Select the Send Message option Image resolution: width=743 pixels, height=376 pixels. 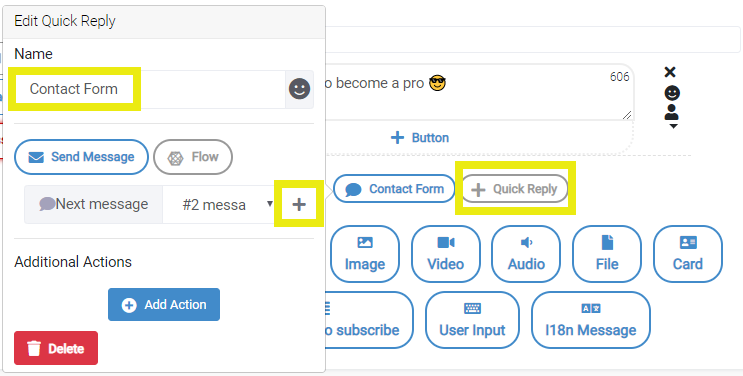click(x=82, y=157)
